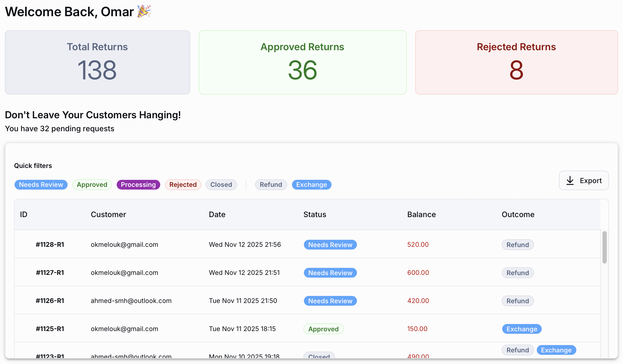
Task: Filter by Exchange outcome chip
Action: (x=311, y=185)
